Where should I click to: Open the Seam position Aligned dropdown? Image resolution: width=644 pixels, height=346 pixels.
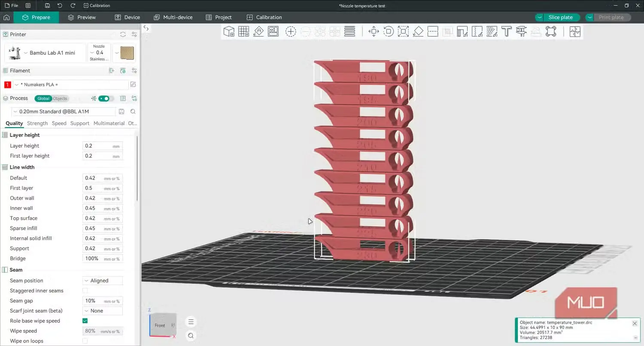point(102,281)
